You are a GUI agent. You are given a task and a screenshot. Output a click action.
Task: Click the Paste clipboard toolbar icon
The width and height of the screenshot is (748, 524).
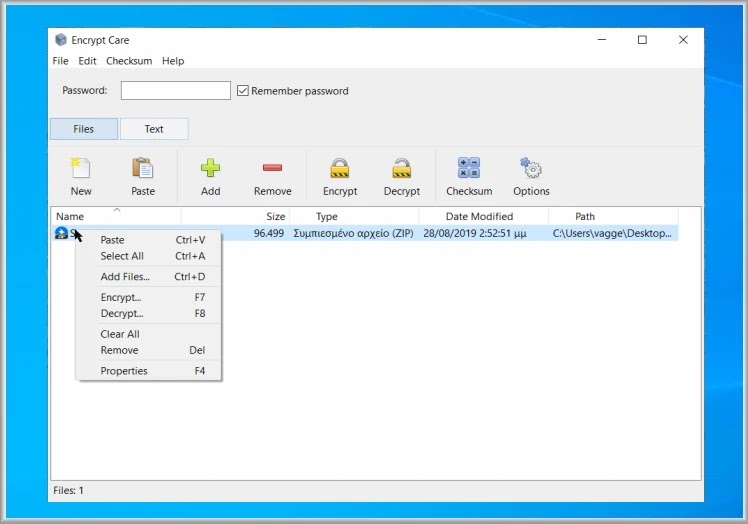tap(143, 168)
